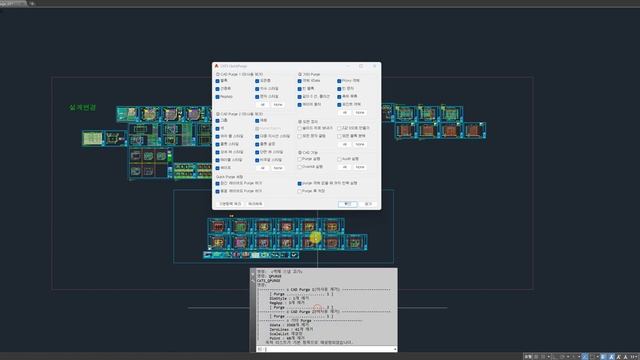640x360 pixels.
Task: Click the 체크해제 button in the dialog
Action: (x=256, y=204)
